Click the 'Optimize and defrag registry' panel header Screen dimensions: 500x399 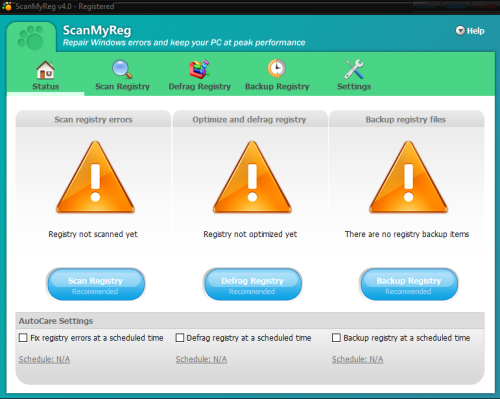click(250, 119)
